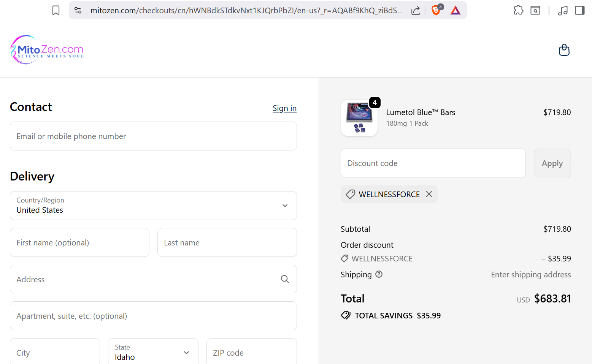Click the Last name field
The width and height of the screenshot is (592, 364).
tap(227, 242)
